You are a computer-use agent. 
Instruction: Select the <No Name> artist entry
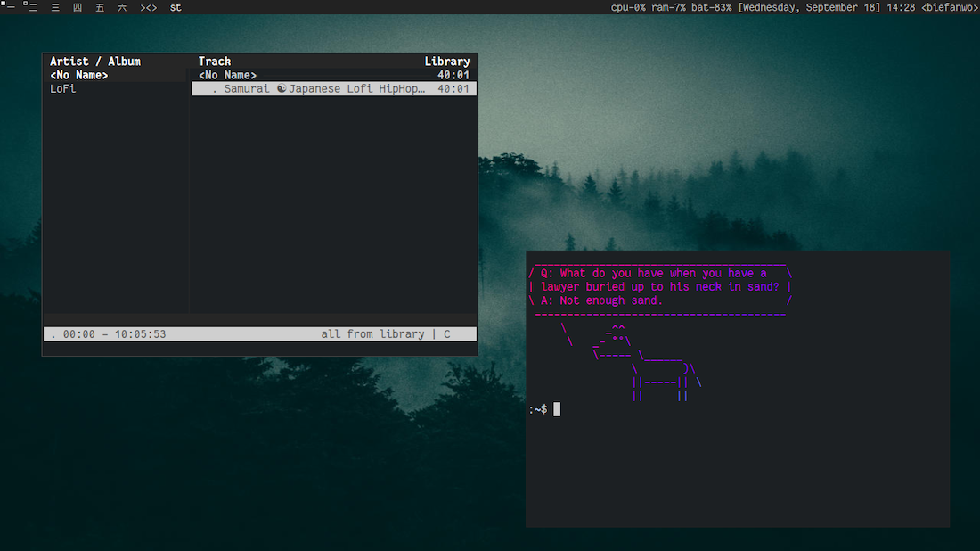[79, 76]
